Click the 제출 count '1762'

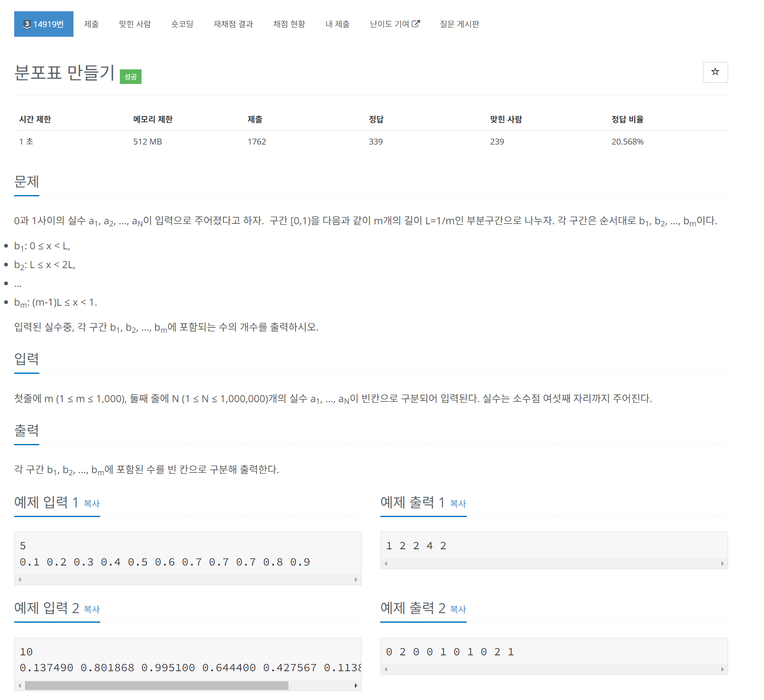click(x=257, y=142)
